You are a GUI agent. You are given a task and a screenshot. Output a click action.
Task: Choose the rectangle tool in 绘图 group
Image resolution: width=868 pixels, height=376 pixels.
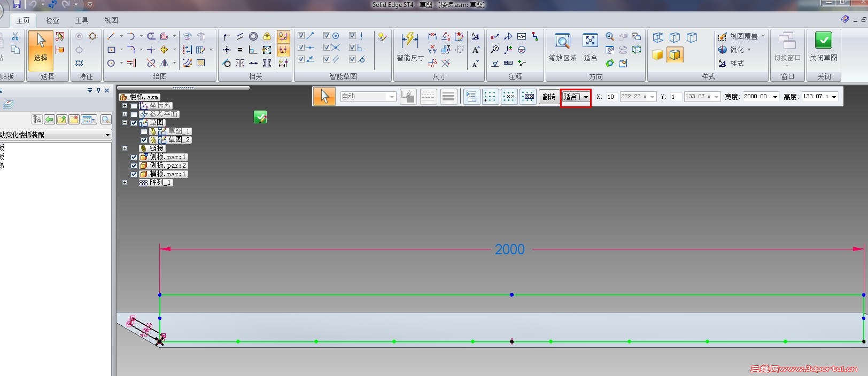click(x=111, y=50)
